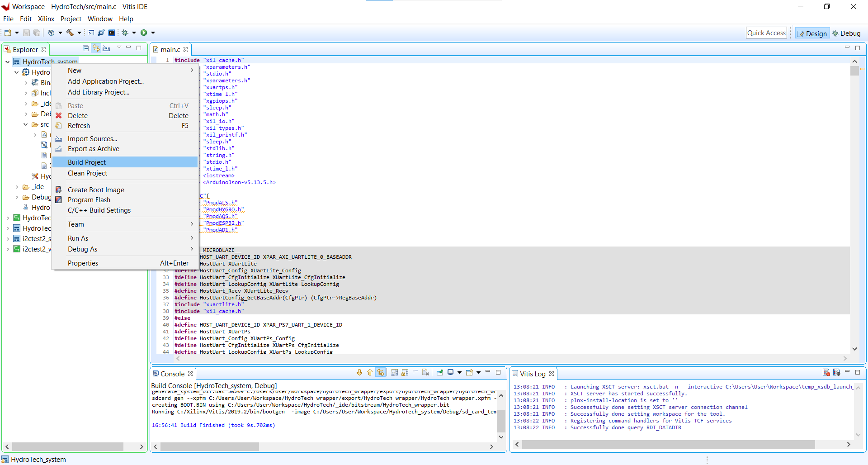
Task: Open the Run button dropdown arrow
Action: [x=153, y=33]
